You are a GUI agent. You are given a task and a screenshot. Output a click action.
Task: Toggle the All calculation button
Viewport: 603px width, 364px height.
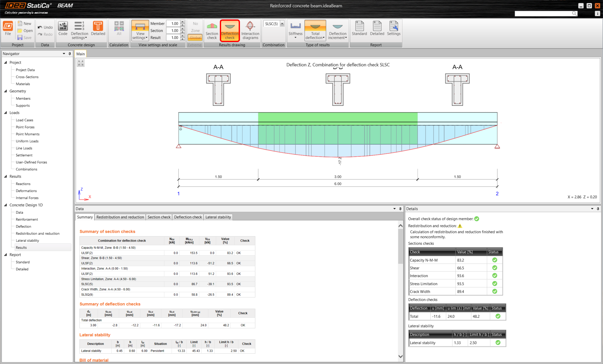119,30
